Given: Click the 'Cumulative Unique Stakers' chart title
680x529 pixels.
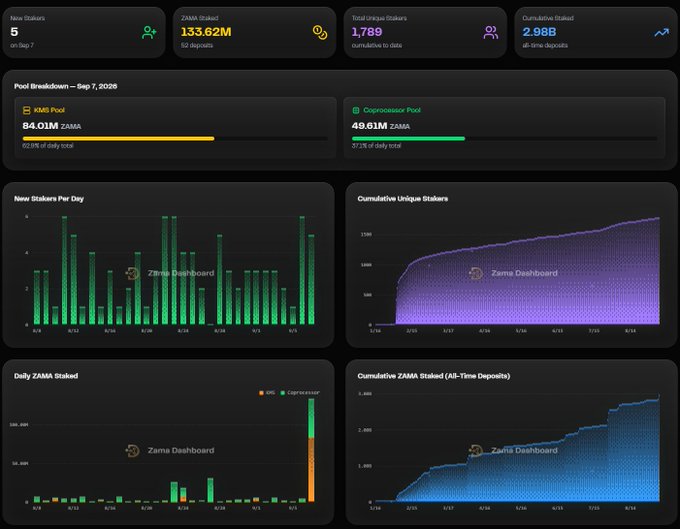Looking at the screenshot, I should click(402, 199).
